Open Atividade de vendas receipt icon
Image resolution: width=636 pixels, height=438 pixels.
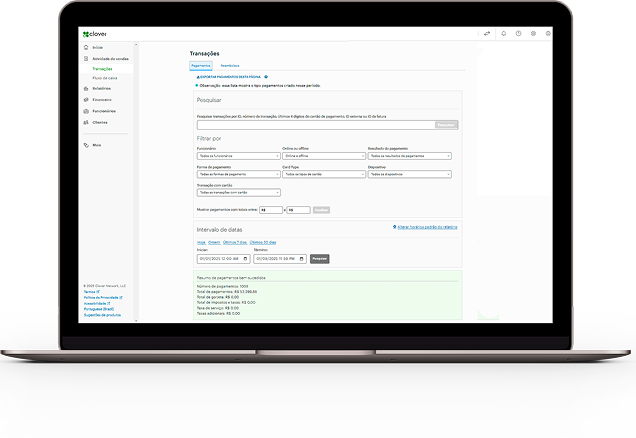coord(86,58)
